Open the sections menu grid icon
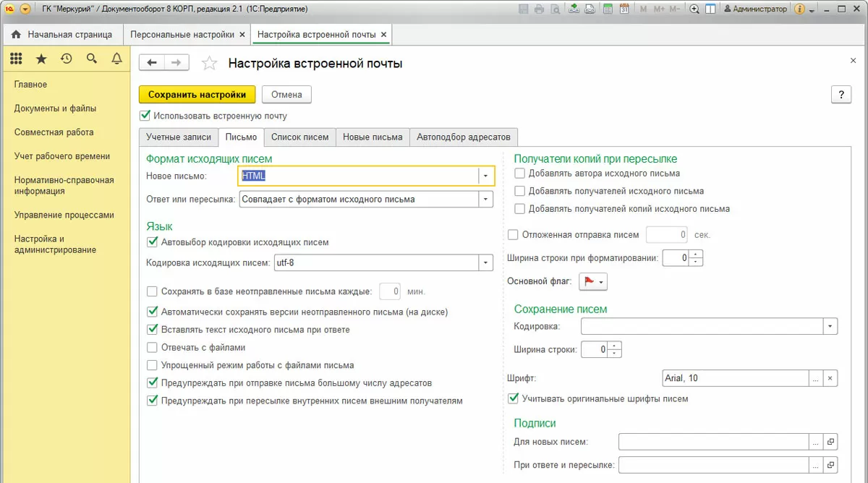The height and width of the screenshot is (483, 868). pyautogui.click(x=16, y=59)
